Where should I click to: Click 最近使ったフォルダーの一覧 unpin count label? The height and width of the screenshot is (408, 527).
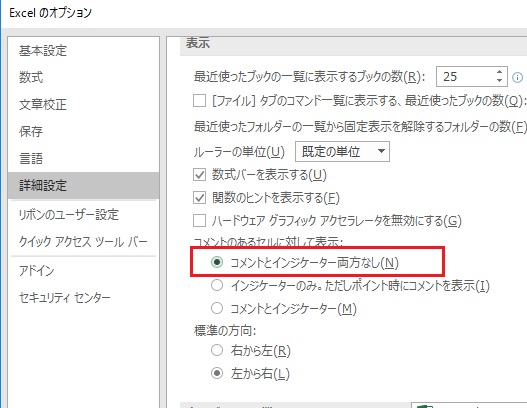coord(360,127)
